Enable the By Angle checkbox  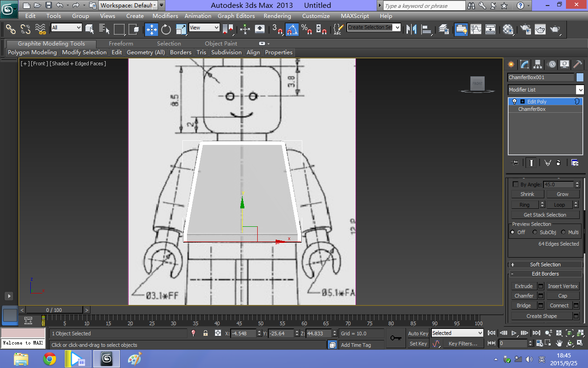pyautogui.click(x=516, y=184)
